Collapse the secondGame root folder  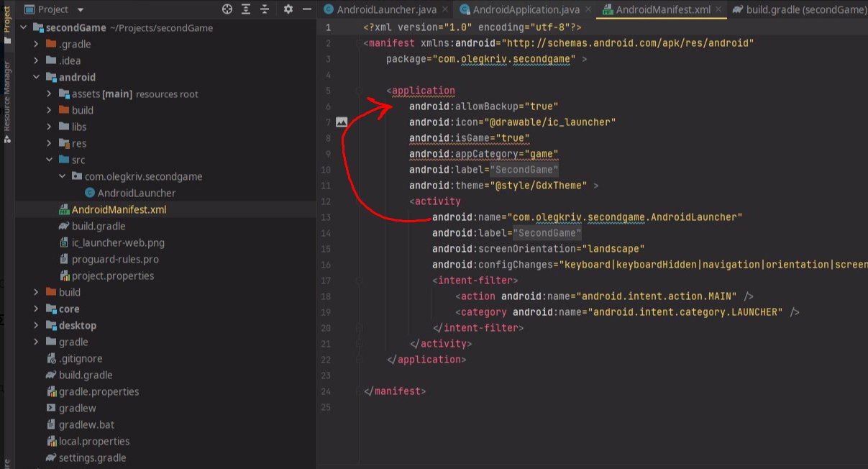(24, 27)
